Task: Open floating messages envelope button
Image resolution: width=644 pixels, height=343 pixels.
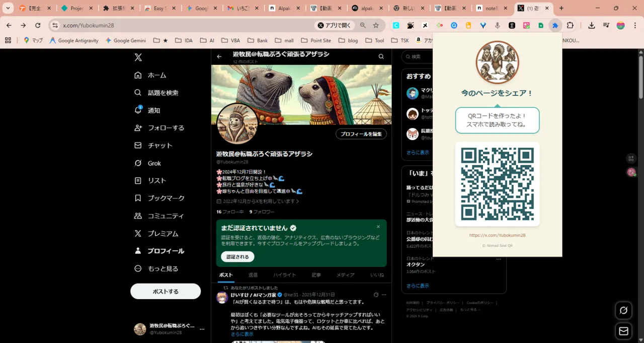Action: [x=623, y=331]
